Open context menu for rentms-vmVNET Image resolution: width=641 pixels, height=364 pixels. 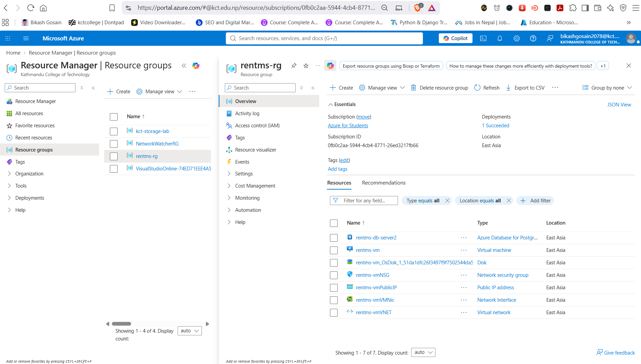point(464,312)
